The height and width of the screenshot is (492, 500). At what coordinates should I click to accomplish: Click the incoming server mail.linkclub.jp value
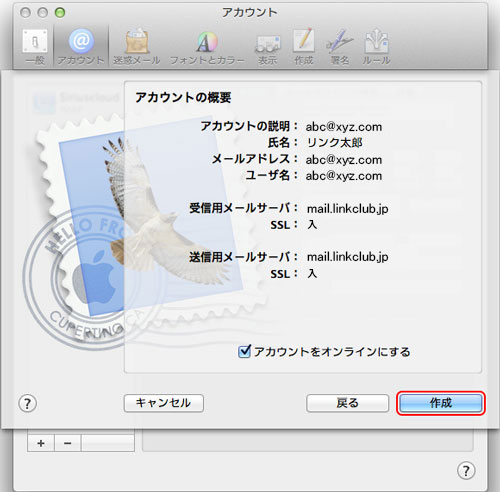347,209
